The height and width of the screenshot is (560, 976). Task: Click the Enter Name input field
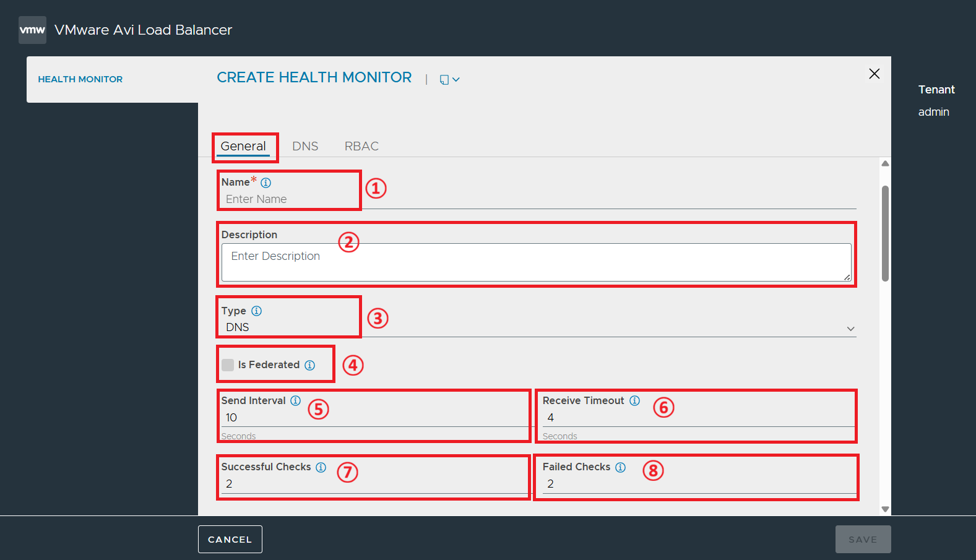(538, 199)
